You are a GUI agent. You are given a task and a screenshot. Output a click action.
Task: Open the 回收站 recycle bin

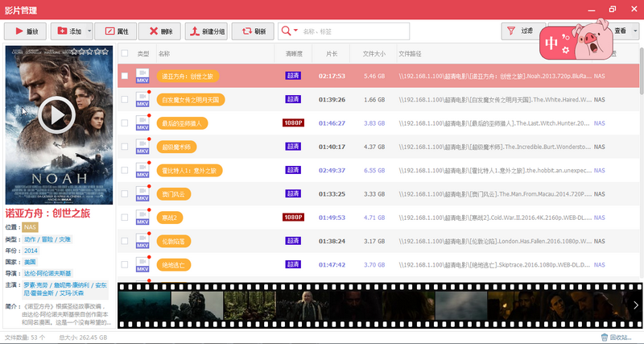pyautogui.click(x=617, y=338)
